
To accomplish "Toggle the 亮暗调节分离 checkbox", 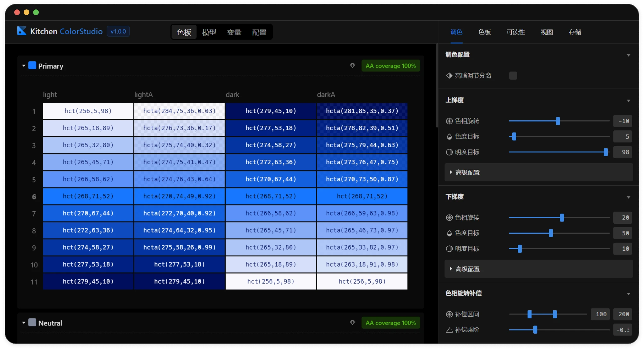I will [513, 76].
